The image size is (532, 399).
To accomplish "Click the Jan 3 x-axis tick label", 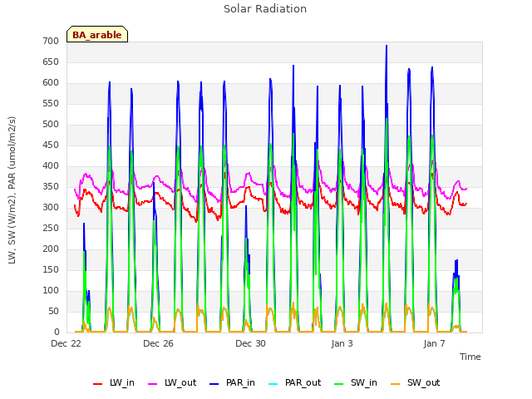I will coord(342,343).
